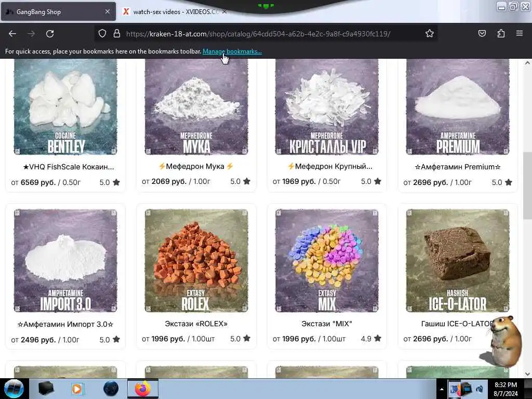The height and width of the screenshot is (399, 532).
Task: Go back with the browser back arrow
Action: tap(12, 34)
